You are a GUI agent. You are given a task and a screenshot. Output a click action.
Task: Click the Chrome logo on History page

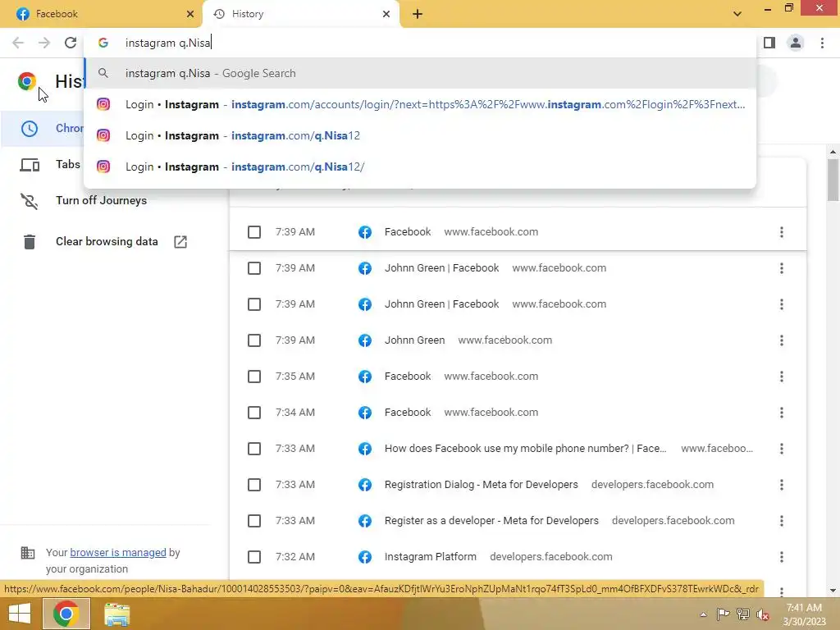tap(27, 81)
